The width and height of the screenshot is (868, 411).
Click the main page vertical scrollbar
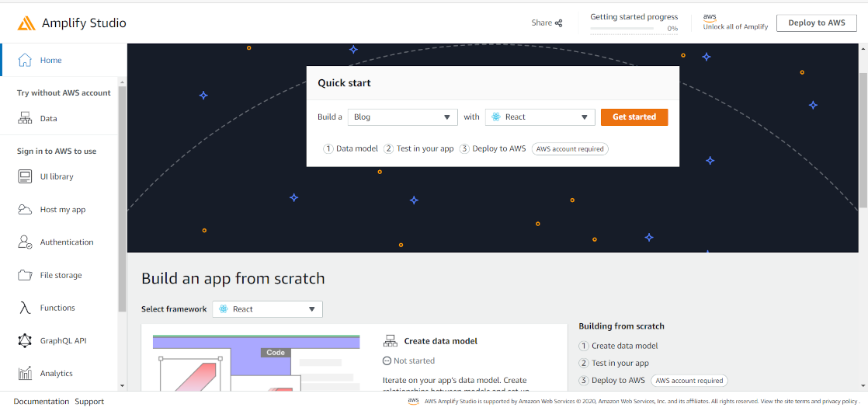[x=863, y=141]
